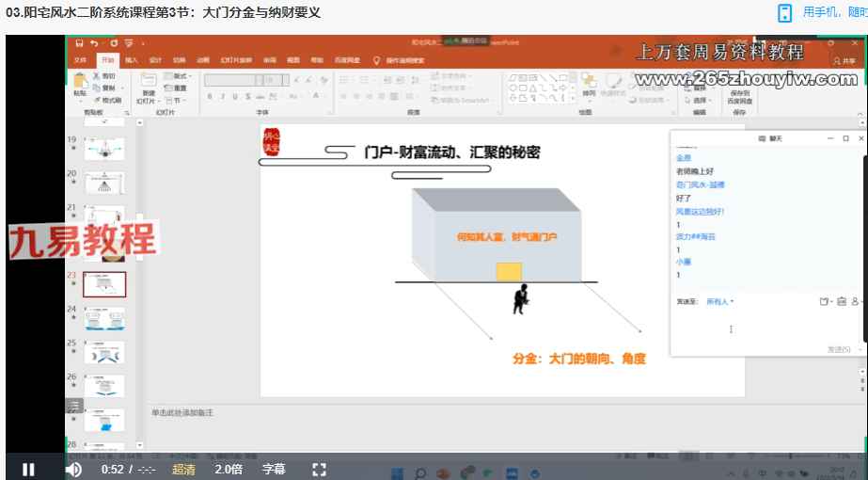The width and height of the screenshot is (868, 480).
Task: Pause the video playback
Action: [28, 469]
